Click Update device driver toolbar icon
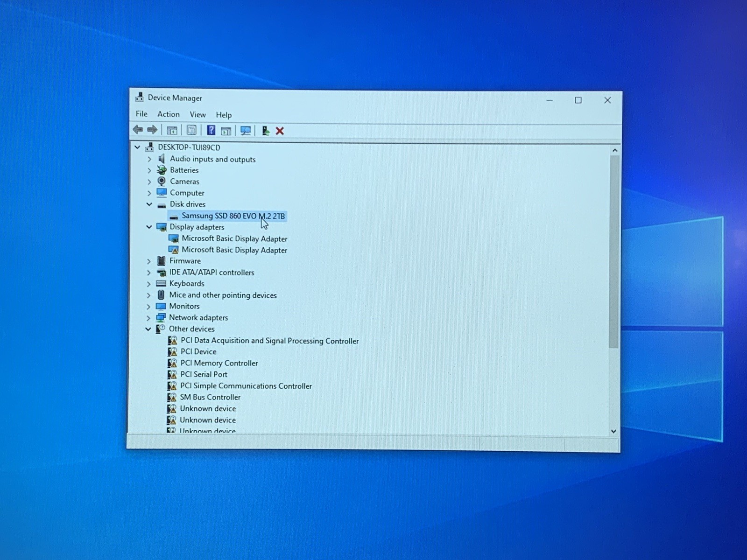The image size is (747, 560). tap(265, 131)
